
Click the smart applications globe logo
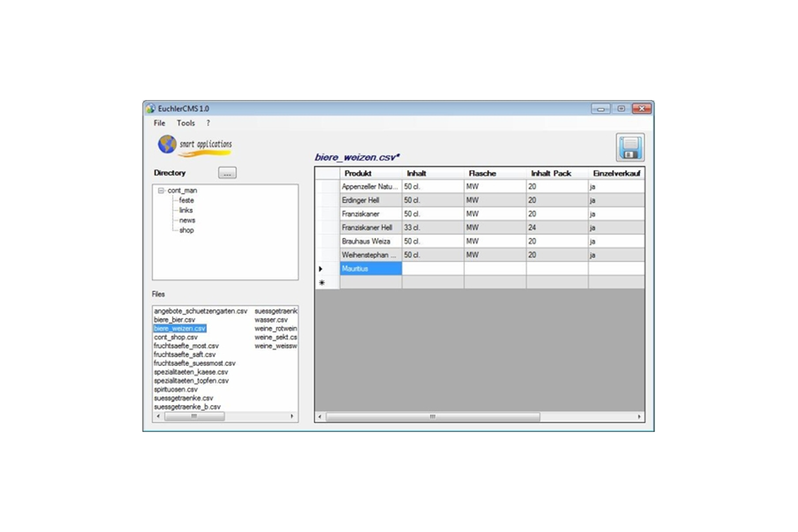(x=167, y=144)
